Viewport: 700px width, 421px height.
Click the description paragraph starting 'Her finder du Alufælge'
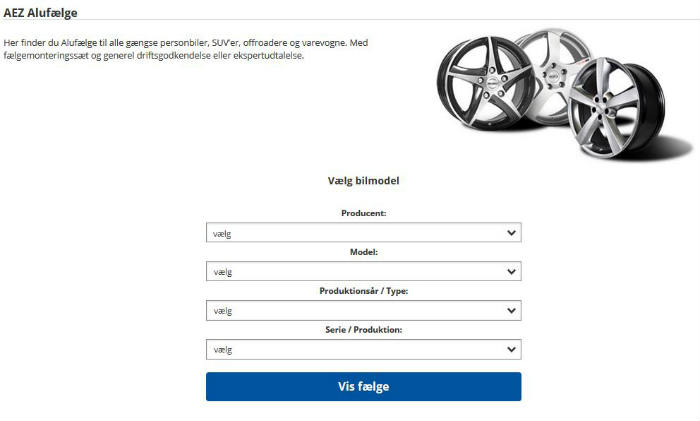point(186,49)
